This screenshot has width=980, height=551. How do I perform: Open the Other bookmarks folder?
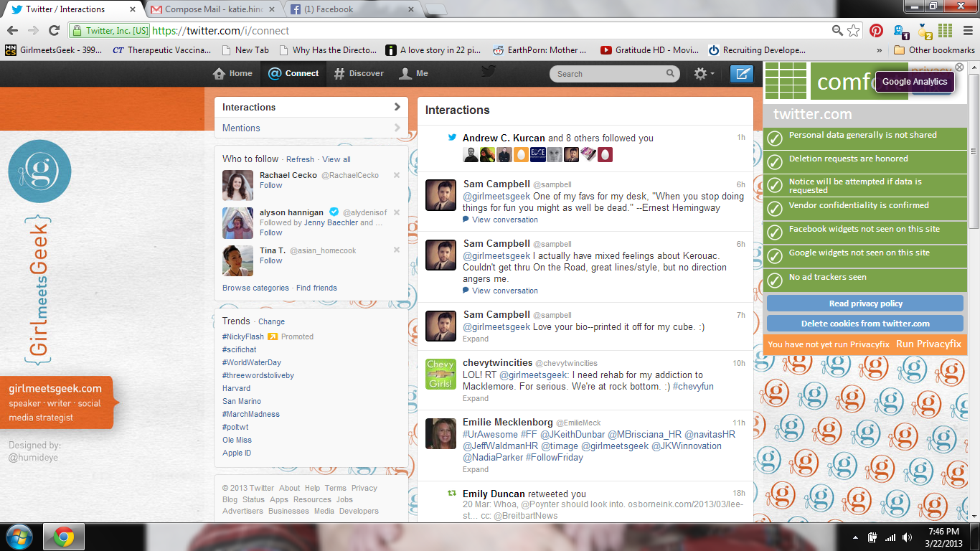935,50
